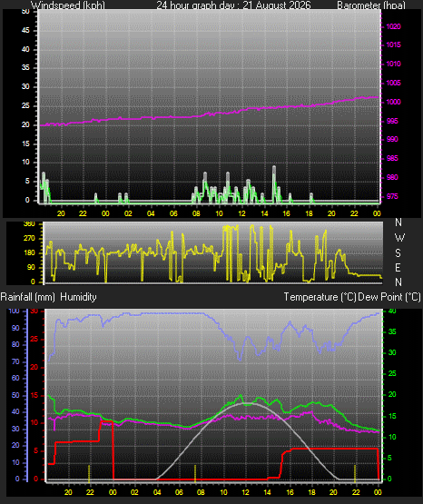The image size is (423, 504).
Task: Click the green 40 temperature scale label
Action: [392, 311]
